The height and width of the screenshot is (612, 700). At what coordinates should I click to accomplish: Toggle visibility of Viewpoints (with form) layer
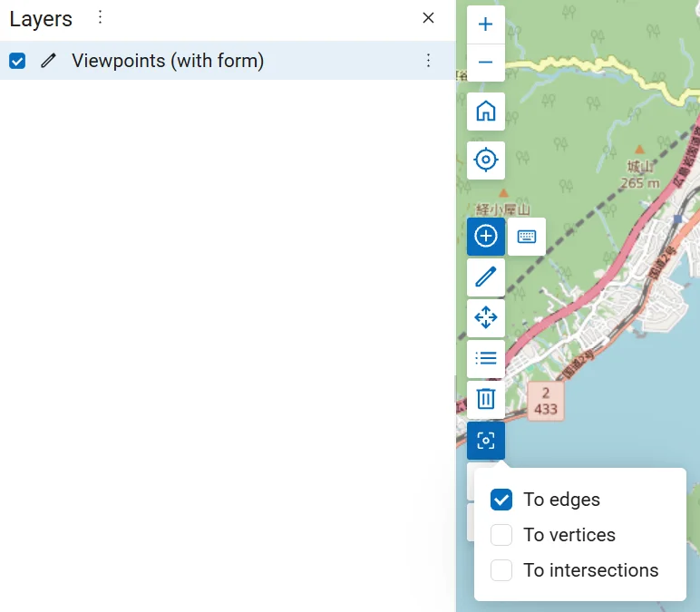click(x=17, y=61)
